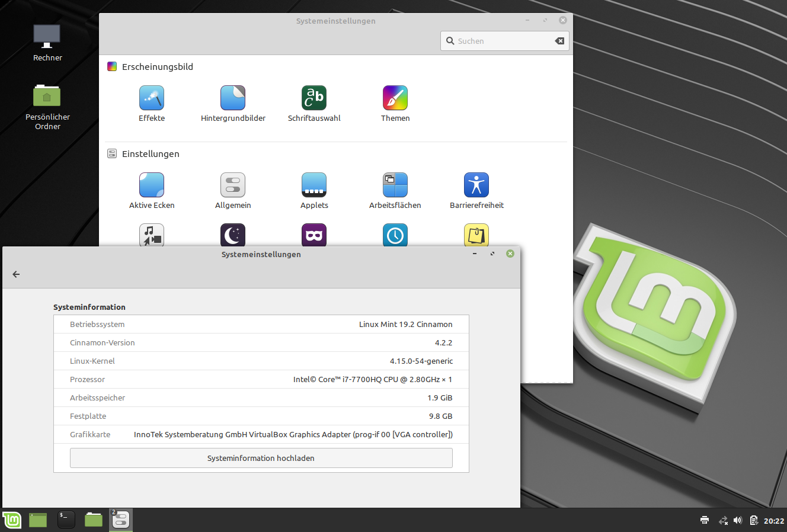The height and width of the screenshot is (532, 787).
Task: Clear the search field text
Action: 559,41
